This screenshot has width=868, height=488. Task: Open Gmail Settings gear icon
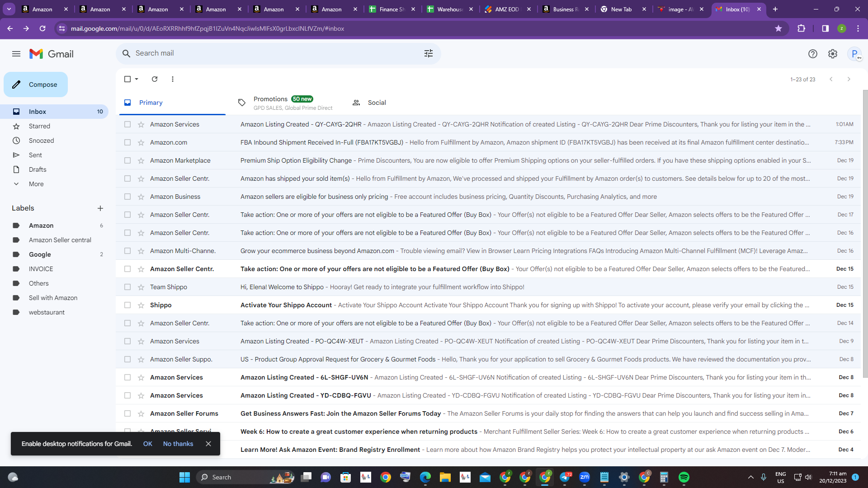tap(832, 54)
